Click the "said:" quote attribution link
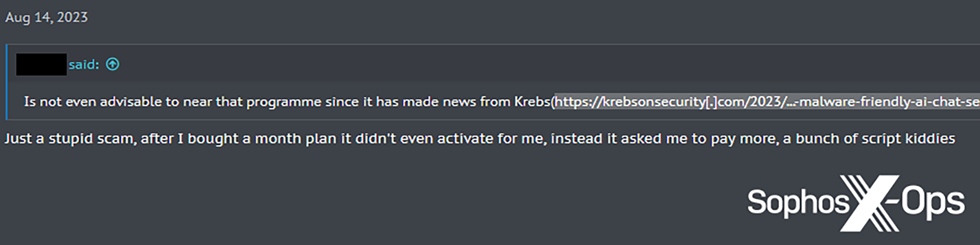This screenshot has height=245, width=980. 84,65
